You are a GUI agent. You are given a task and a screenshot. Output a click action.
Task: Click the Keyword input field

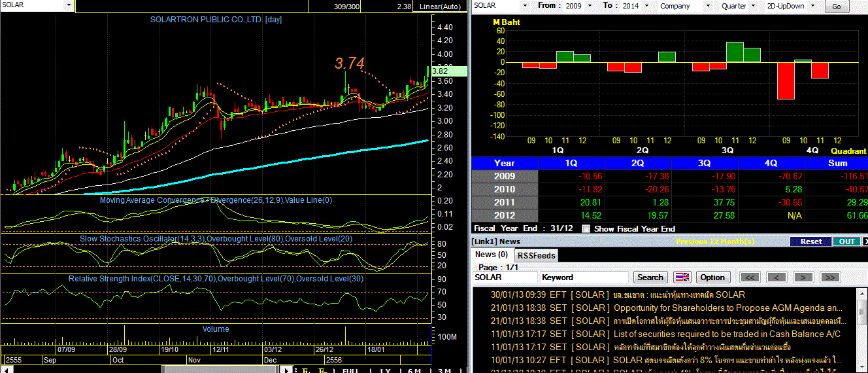coord(584,277)
